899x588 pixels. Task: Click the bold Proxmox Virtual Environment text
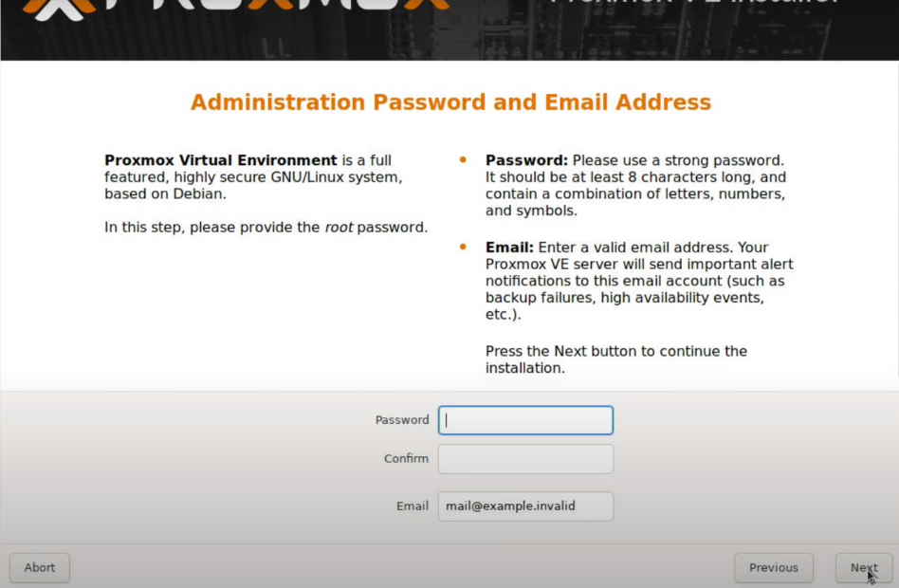pyautogui.click(x=221, y=160)
